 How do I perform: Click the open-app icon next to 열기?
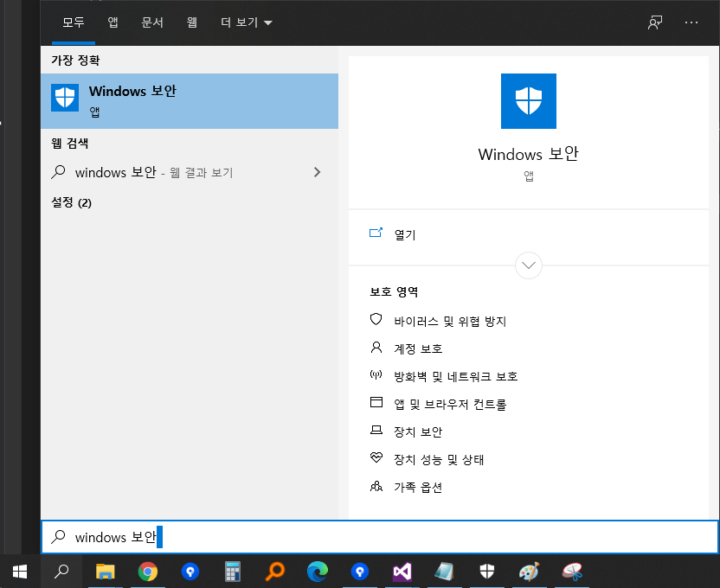[376, 233]
